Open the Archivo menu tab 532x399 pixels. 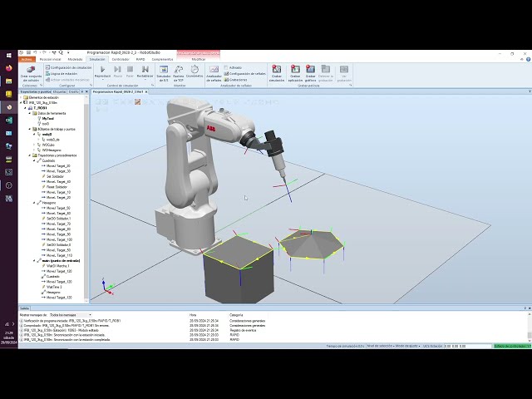click(27, 59)
